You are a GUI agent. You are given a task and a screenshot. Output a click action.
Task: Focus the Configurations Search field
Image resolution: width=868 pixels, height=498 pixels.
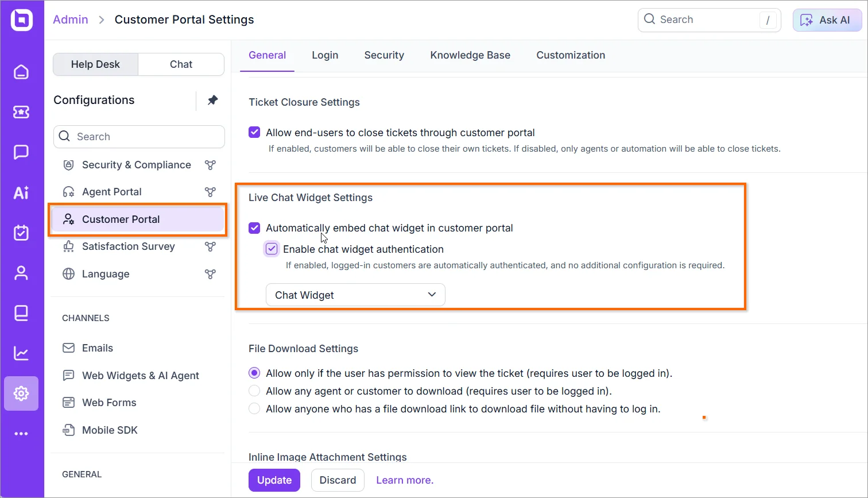point(139,137)
